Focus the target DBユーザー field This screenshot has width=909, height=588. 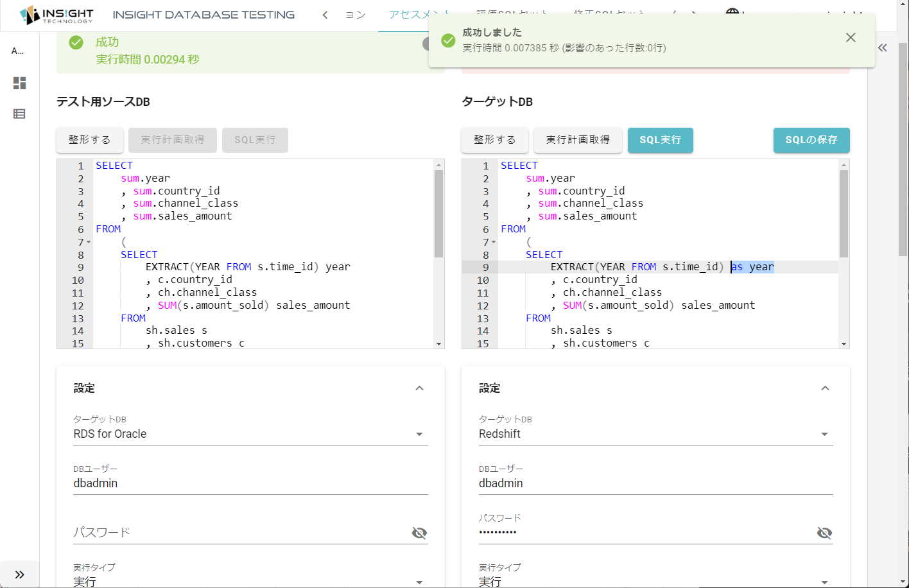tap(655, 483)
